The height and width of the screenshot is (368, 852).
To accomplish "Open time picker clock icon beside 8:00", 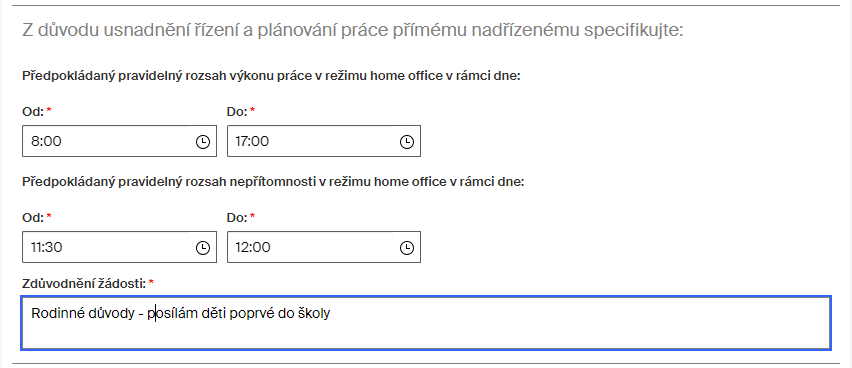I will pos(202,142).
